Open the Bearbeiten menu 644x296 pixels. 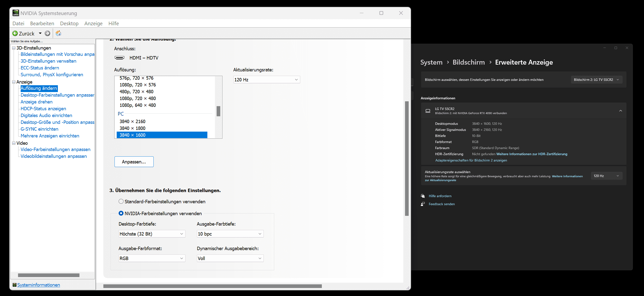click(x=42, y=24)
